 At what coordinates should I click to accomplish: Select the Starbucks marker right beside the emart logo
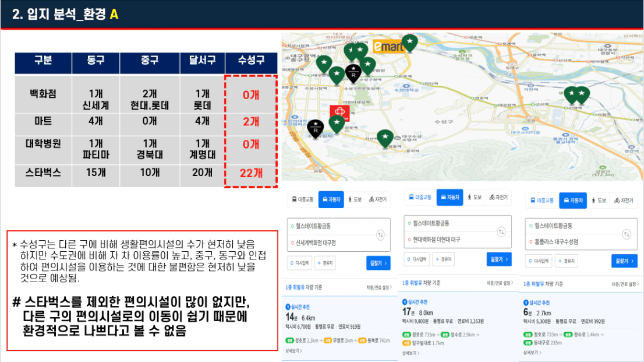tap(409, 43)
